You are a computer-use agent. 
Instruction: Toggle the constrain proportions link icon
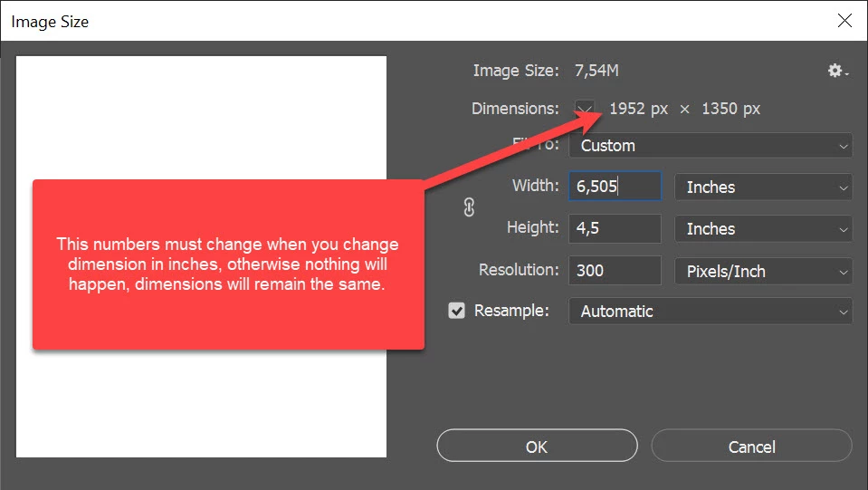click(469, 207)
